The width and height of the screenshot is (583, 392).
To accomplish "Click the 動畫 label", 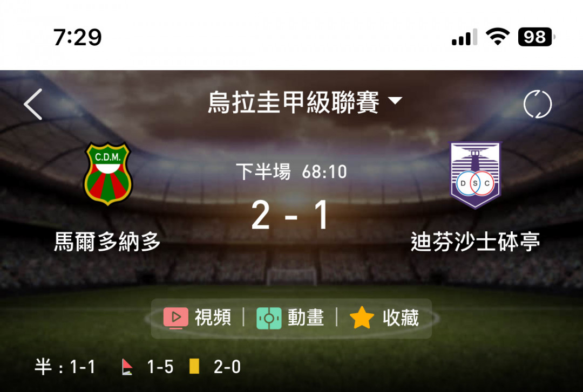I will tap(306, 318).
